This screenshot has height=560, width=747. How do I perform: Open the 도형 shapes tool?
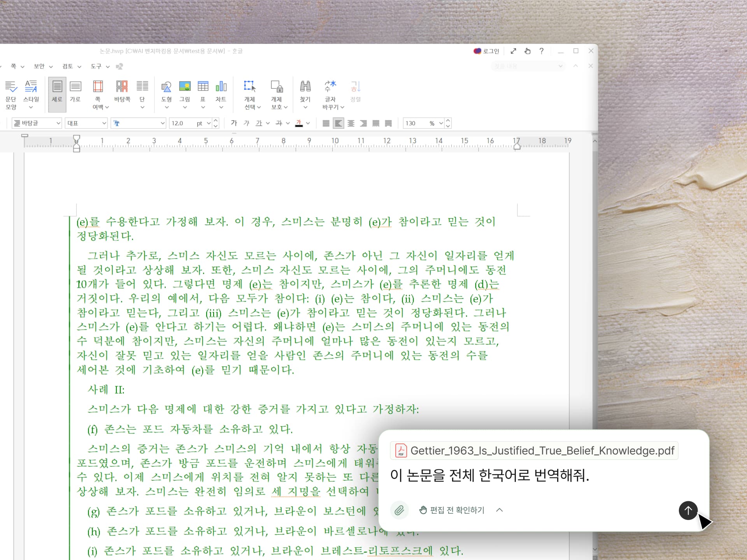[167, 91]
